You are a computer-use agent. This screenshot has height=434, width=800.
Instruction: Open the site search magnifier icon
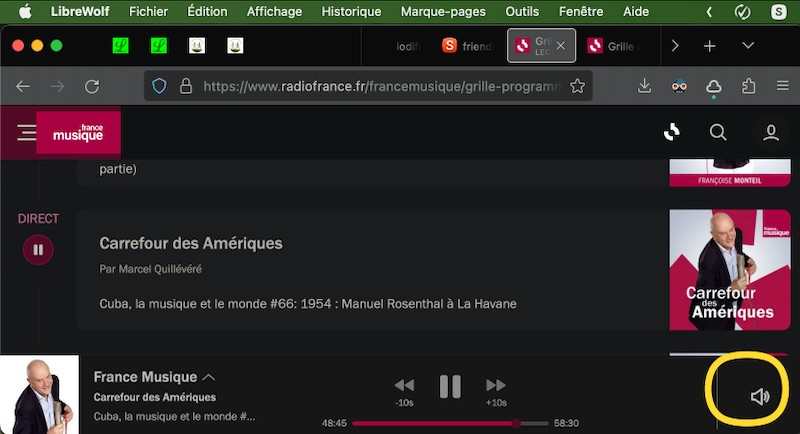[x=718, y=132]
